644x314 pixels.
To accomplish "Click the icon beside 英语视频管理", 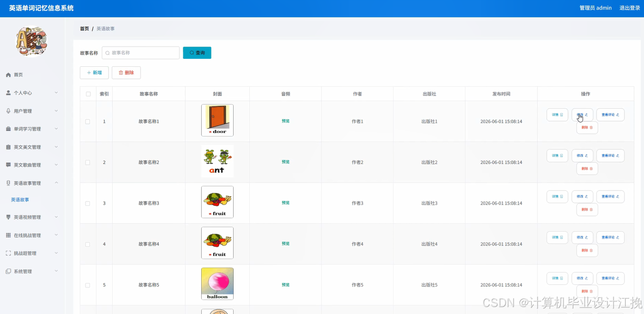I will coord(8,217).
